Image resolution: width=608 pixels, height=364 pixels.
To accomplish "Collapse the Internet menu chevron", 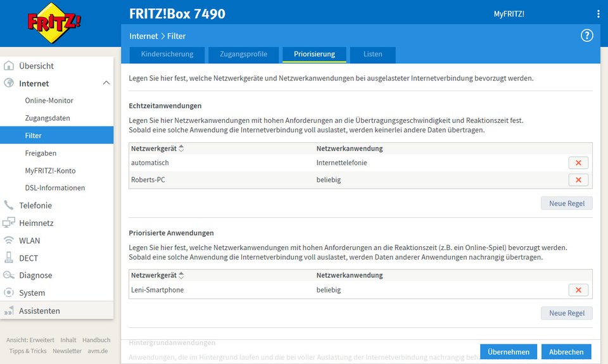I will tap(106, 83).
